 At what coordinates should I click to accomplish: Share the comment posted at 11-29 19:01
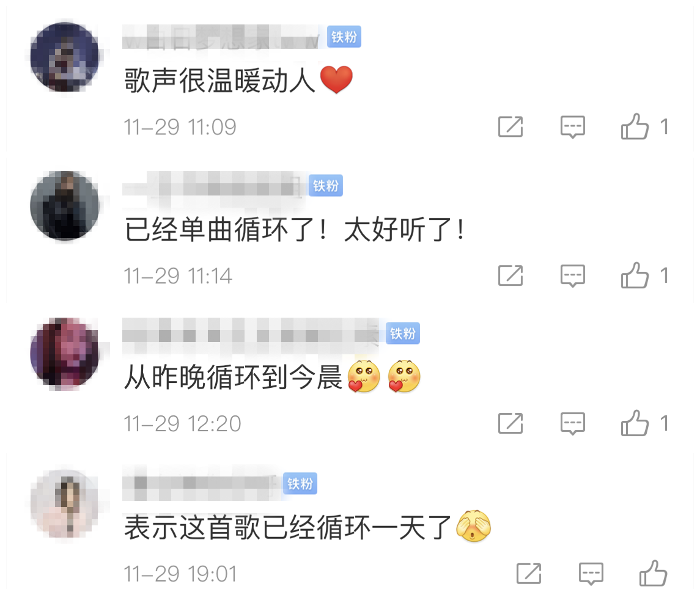tap(529, 574)
